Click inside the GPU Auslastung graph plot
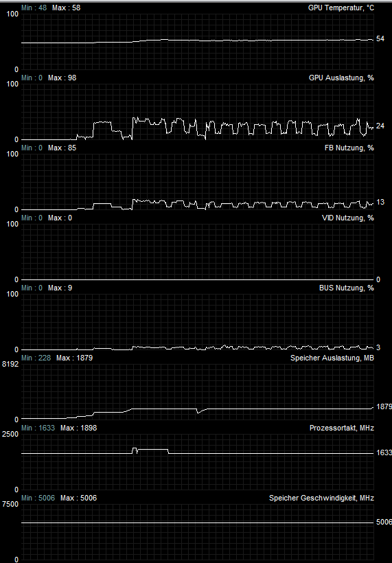Screen dimensions: 392x563 coord(198,112)
